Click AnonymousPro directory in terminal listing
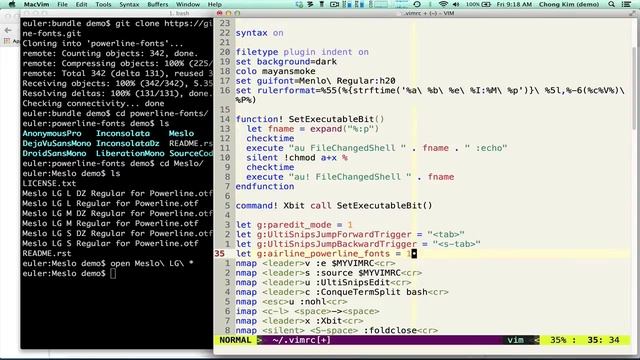The height and width of the screenshot is (360, 640). click(52, 133)
